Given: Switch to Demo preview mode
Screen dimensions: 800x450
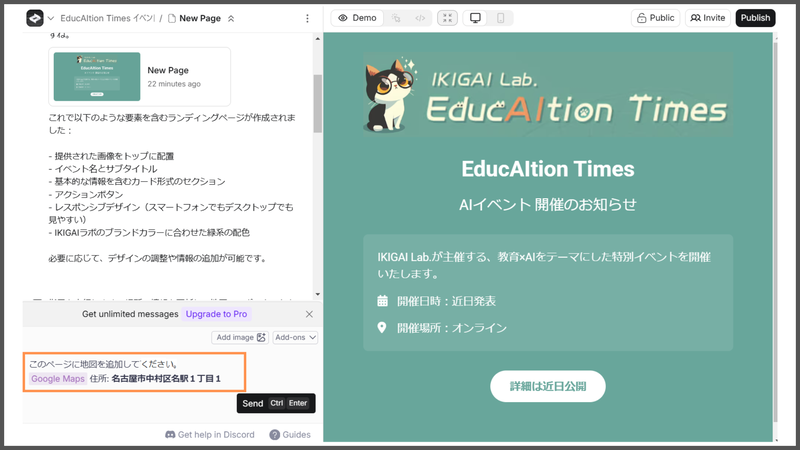Looking at the screenshot, I should point(357,18).
